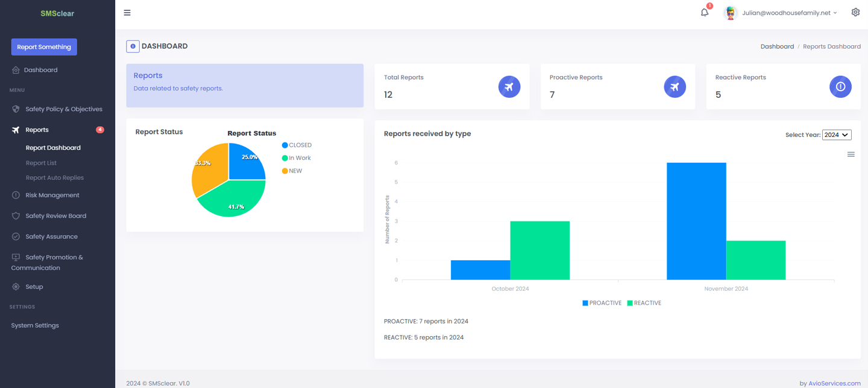
Task: Toggle PROACTIVE series in chart legend
Action: pos(602,303)
